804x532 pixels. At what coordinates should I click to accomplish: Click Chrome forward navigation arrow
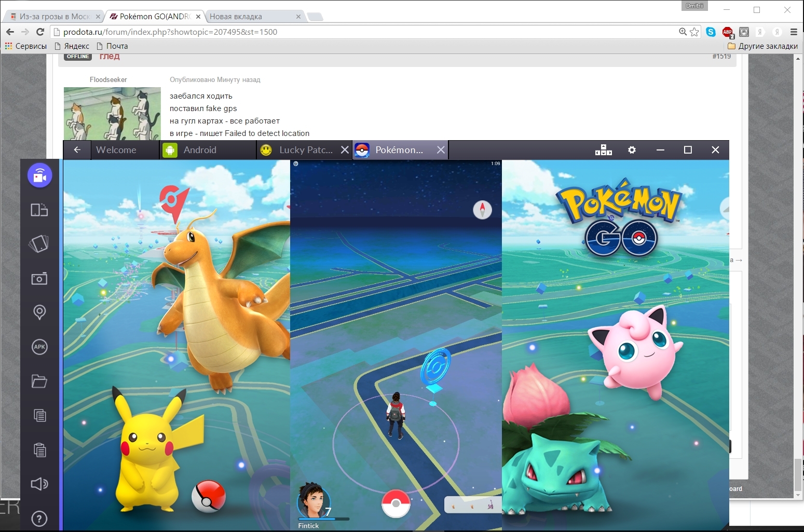tap(25, 32)
